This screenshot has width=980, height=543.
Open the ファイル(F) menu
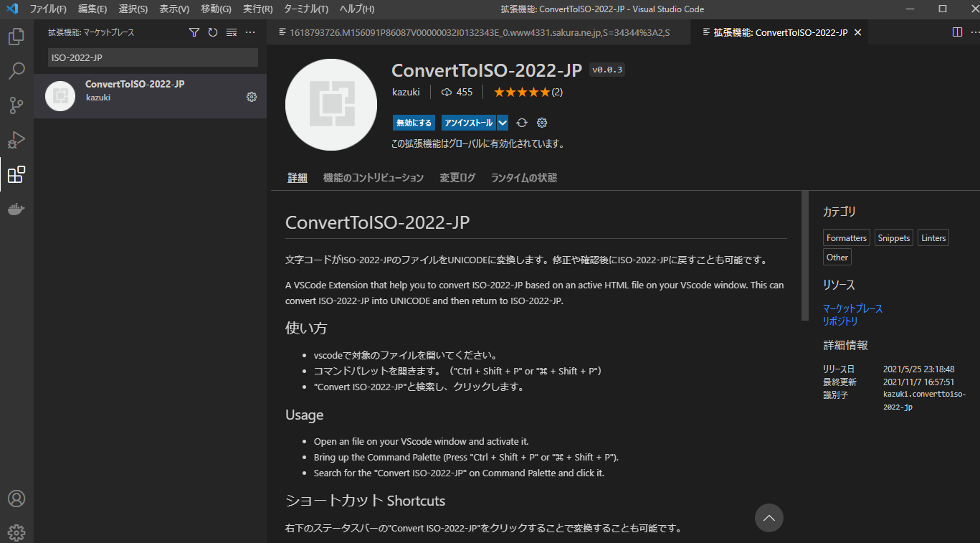(x=48, y=9)
